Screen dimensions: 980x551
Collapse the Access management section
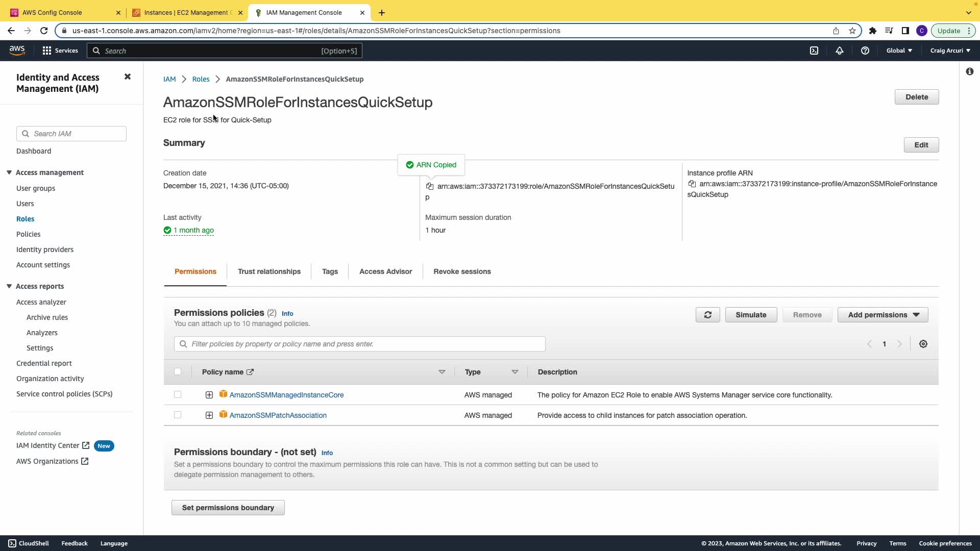[9, 172]
